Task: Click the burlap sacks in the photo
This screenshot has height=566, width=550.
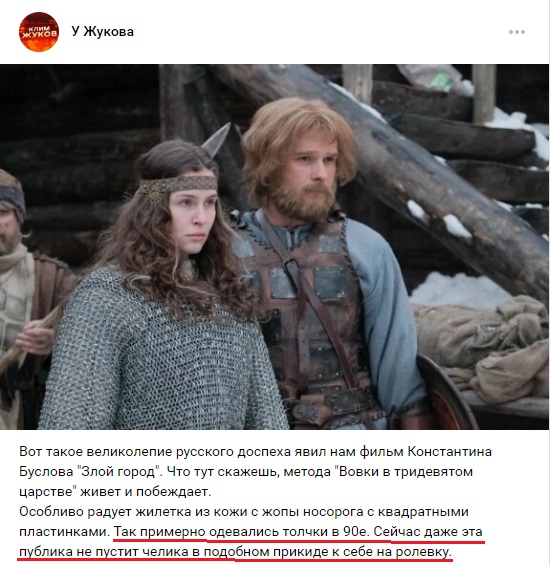Action: tap(484, 347)
